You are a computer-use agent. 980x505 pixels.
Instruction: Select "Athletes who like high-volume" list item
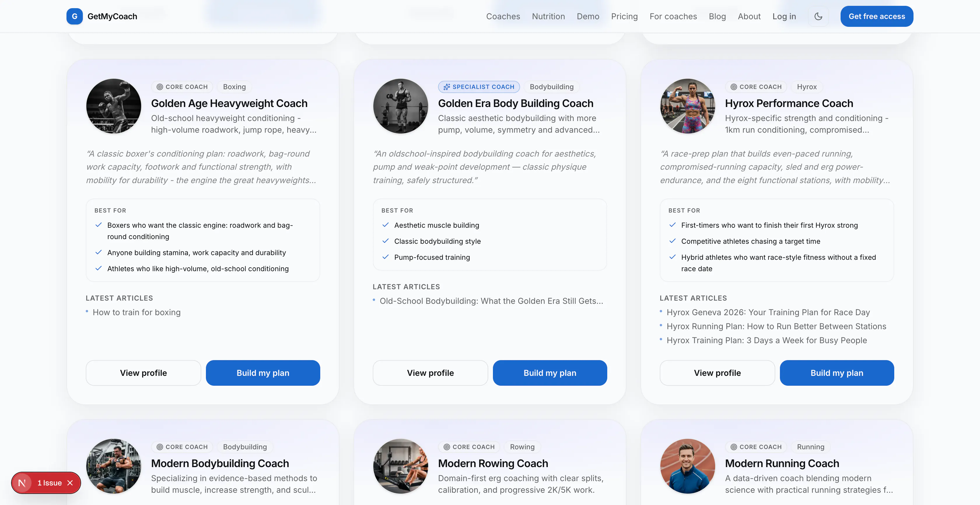[198, 269]
